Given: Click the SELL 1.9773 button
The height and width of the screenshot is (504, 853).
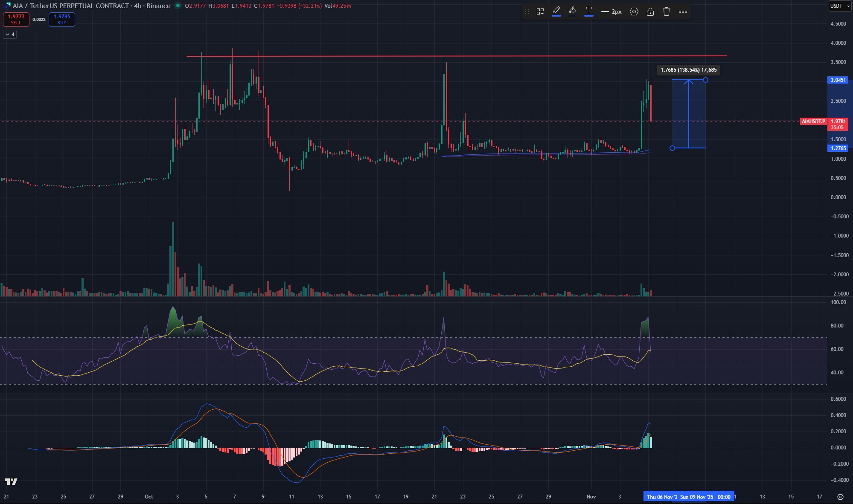Looking at the screenshot, I should [x=16, y=20].
